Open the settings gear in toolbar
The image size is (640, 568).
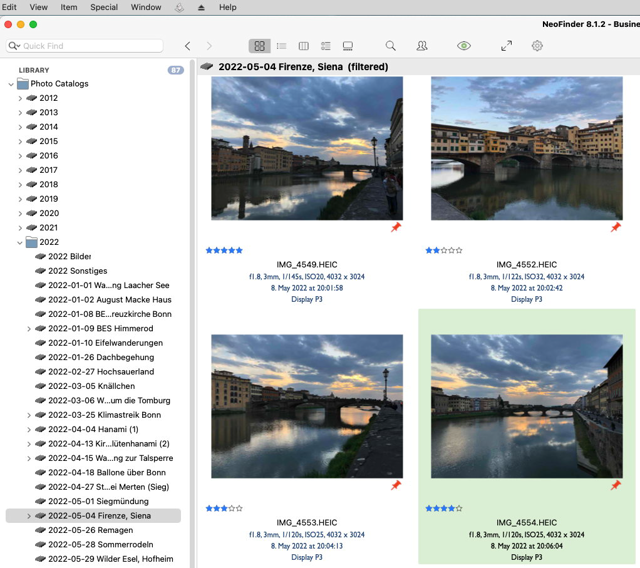[537, 46]
